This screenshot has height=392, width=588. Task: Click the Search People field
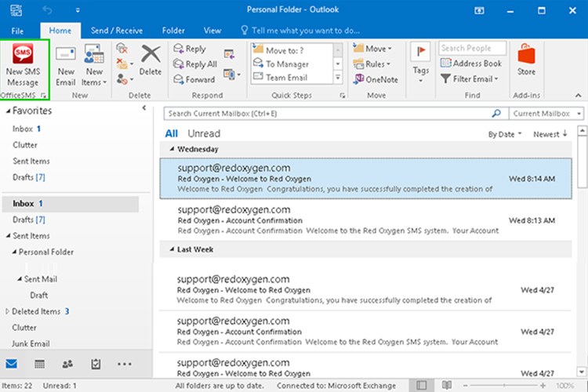pyautogui.click(x=473, y=48)
